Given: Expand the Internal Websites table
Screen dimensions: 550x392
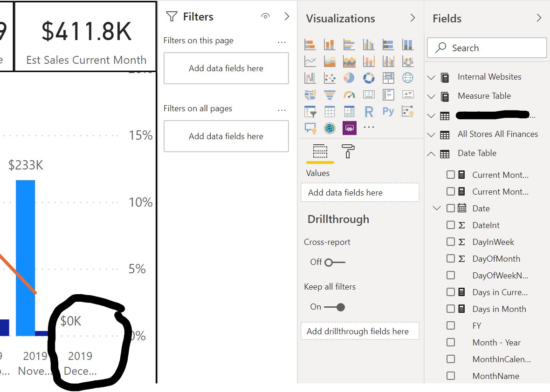Looking at the screenshot, I should pyautogui.click(x=431, y=77).
